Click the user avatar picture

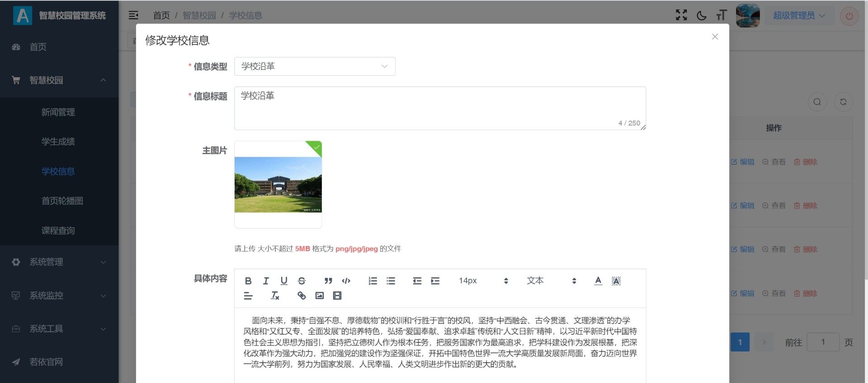click(748, 15)
